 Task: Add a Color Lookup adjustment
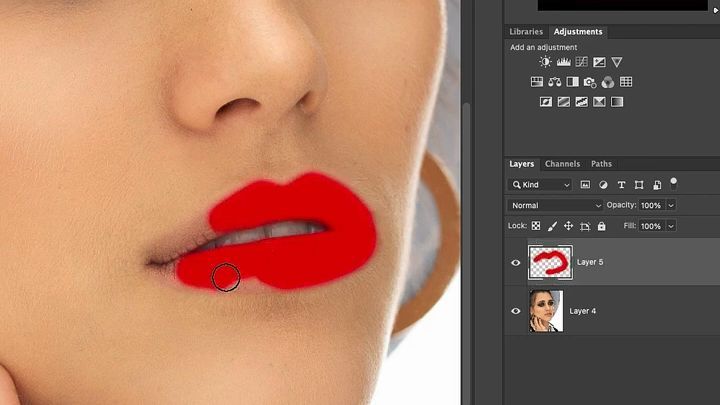pos(626,82)
